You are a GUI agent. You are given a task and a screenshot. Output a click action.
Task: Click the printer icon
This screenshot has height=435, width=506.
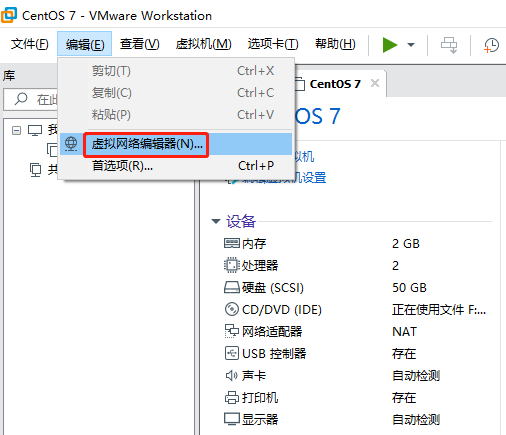point(231,397)
